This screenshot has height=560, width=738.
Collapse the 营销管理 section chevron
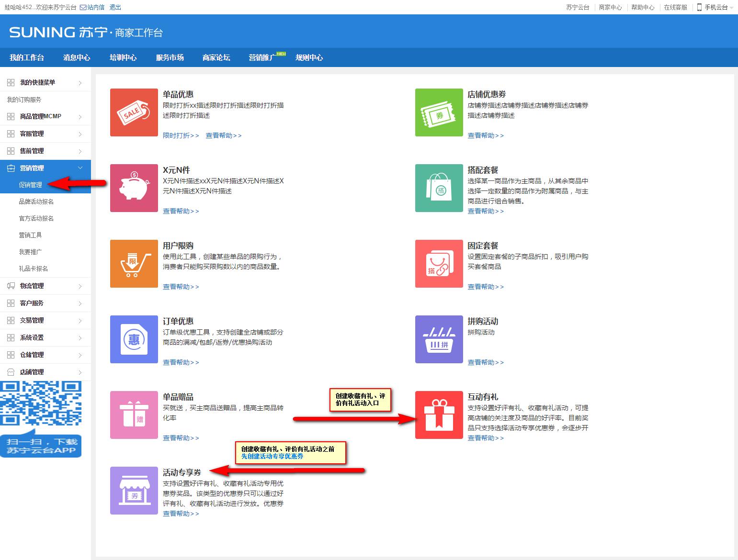tap(80, 168)
